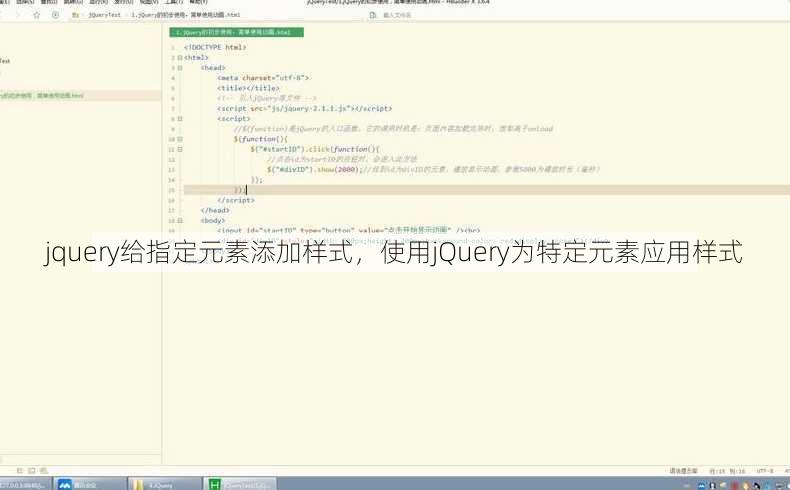Click the blue meeting icon in system tray
This screenshot has height=490, width=790.
pyautogui.click(x=701, y=485)
